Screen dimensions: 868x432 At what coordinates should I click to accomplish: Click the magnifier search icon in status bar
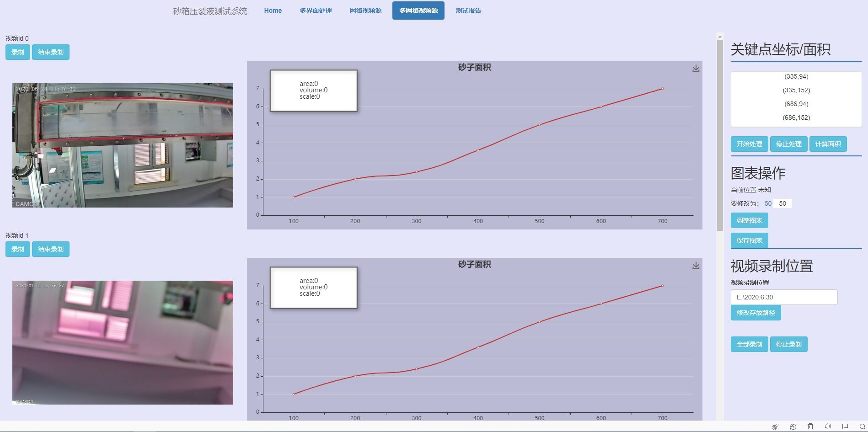tap(862, 427)
